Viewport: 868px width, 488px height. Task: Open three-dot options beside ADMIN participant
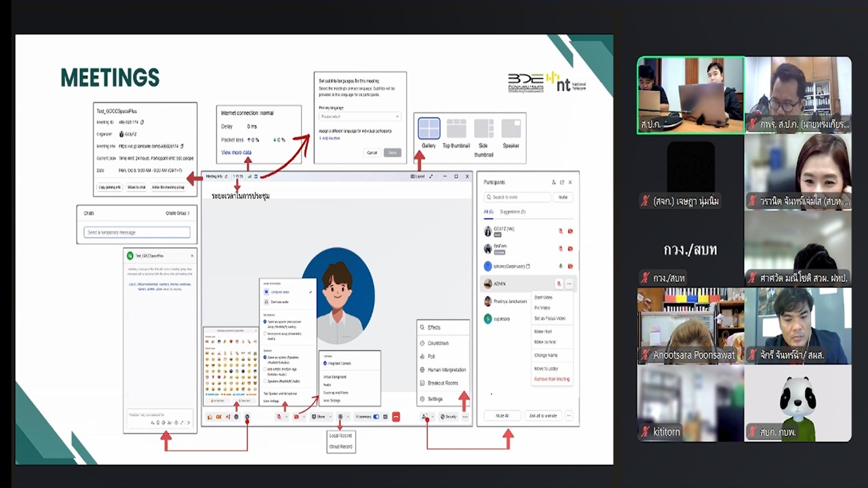pyautogui.click(x=570, y=284)
